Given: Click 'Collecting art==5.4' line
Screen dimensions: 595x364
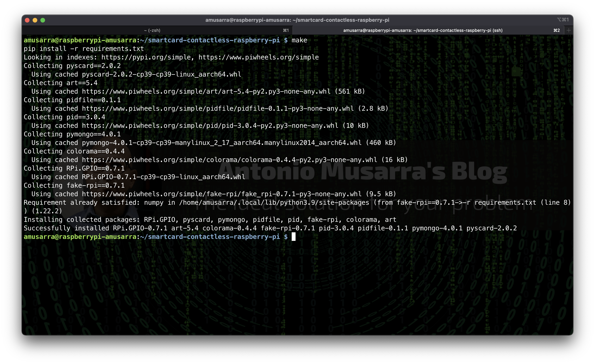Looking at the screenshot, I should coord(61,83).
